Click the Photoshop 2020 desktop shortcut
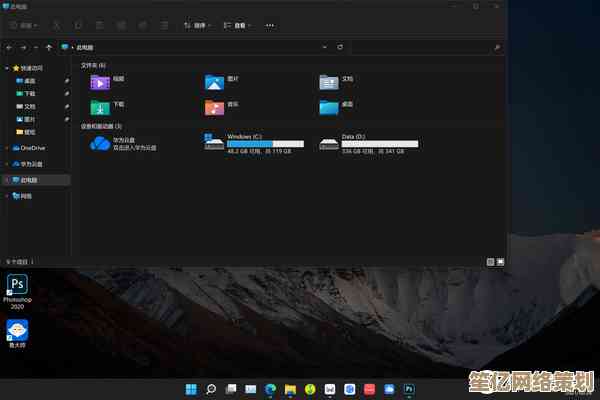The image size is (600, 400). point(16,288)
